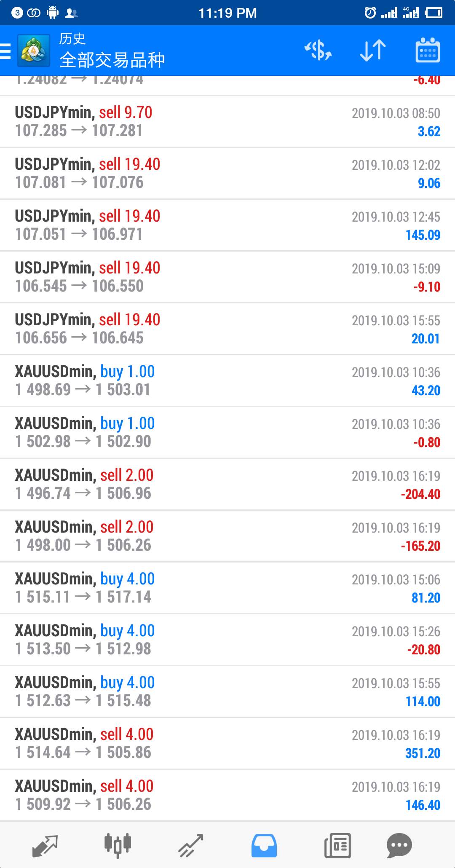Switch to the Quotes tab with arrows icon
This screenshot has height=868, width=455.
45,845
